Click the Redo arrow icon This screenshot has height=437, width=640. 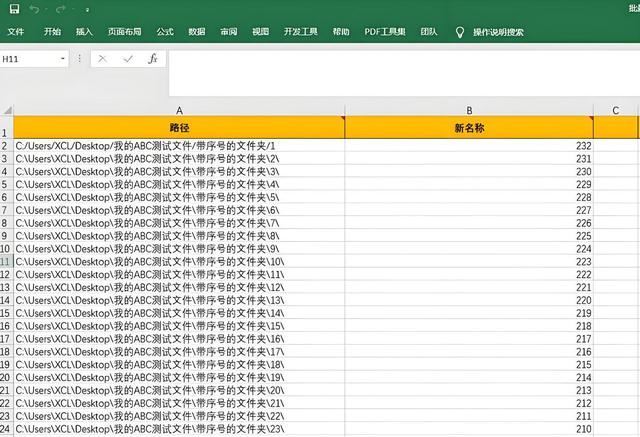(x=61, y=9)
